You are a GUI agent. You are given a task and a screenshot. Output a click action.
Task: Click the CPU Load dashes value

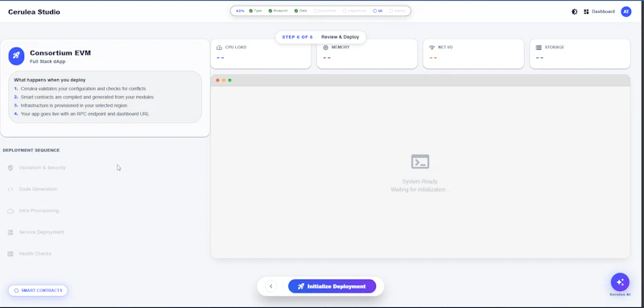(220, 57)
